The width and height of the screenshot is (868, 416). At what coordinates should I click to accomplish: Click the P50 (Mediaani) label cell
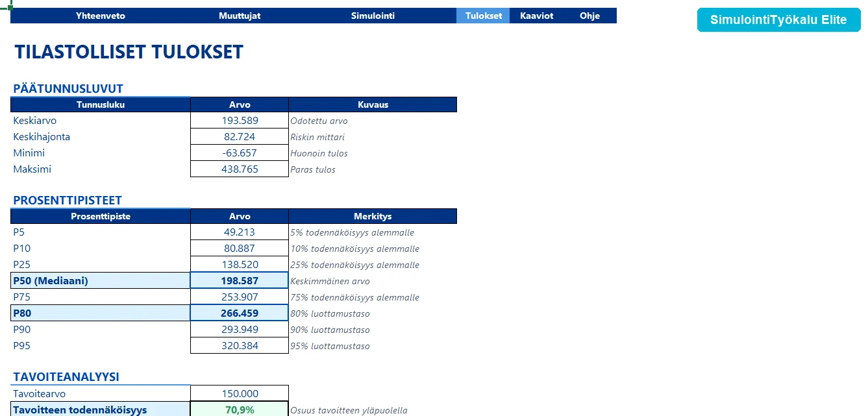click(101, 281)
